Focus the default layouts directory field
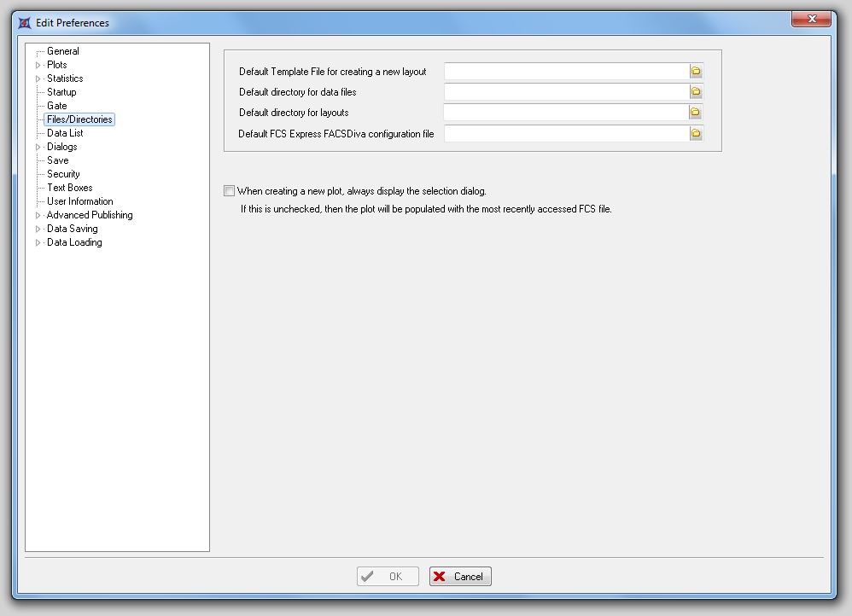 pyautogui.click(x=566, y=113)
